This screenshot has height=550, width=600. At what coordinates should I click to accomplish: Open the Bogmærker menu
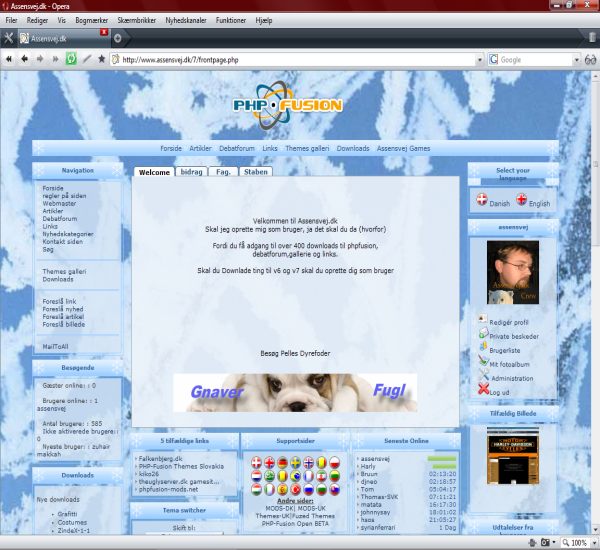91,20
